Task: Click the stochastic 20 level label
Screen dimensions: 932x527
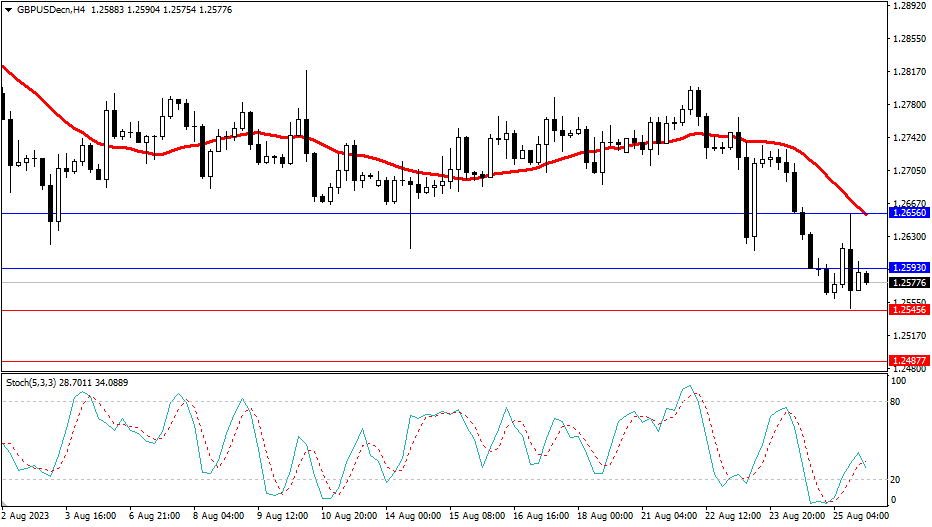Action: [x=898, y=479]
